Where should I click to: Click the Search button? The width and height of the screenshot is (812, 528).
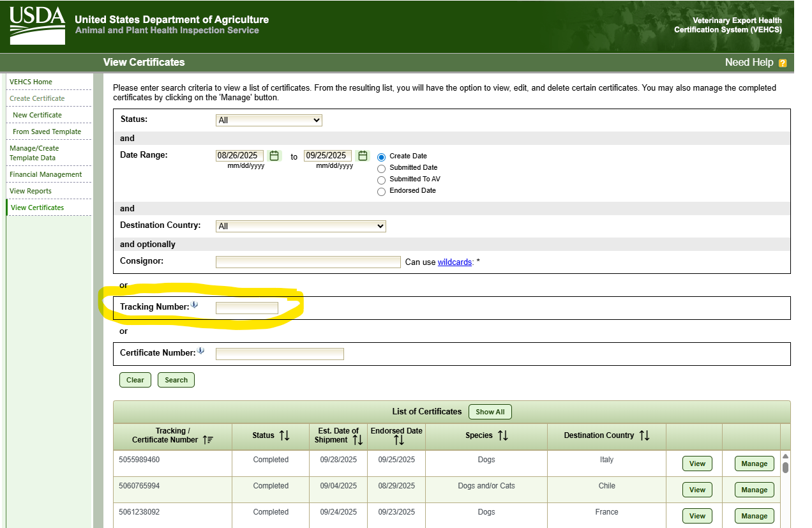pos(176,380)
